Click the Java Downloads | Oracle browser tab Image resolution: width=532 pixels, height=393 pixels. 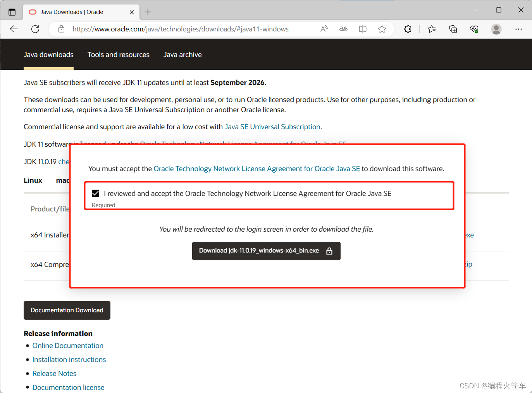81,12
